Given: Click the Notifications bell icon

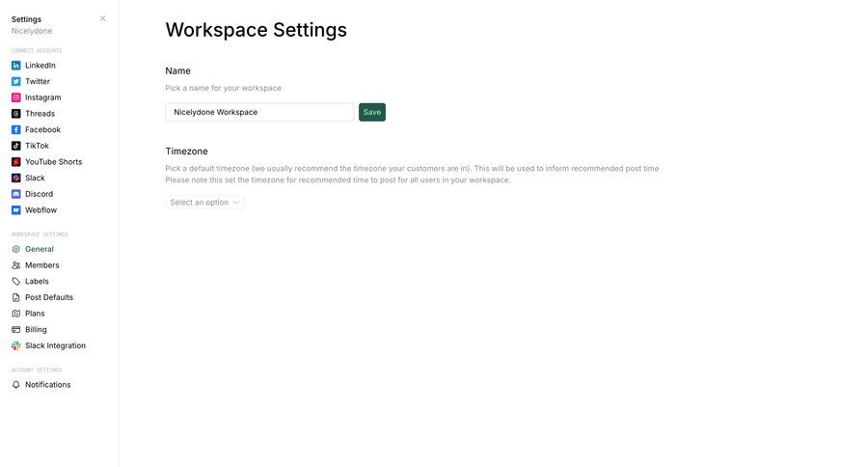Looking at the screenshot, I should pos(16,384).
